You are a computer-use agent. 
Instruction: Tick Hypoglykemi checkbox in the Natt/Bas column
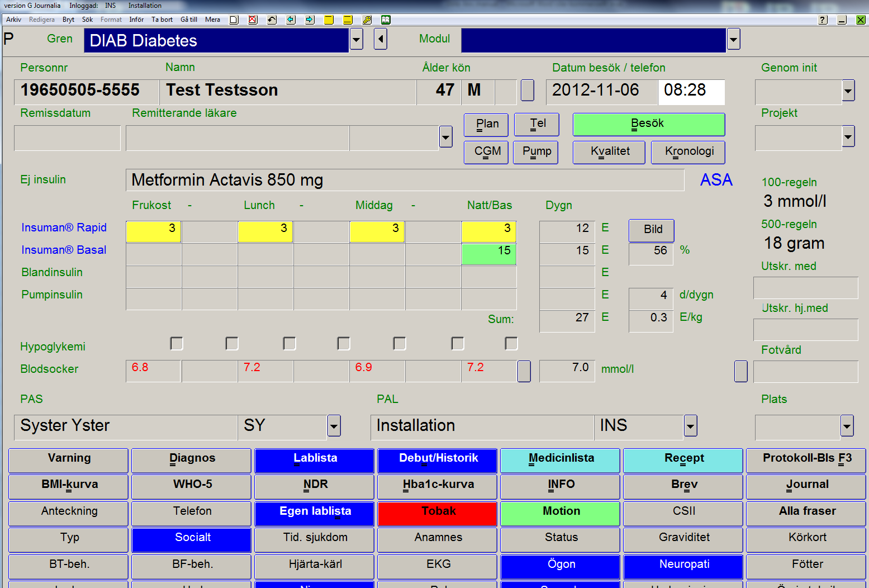[511, 343]
